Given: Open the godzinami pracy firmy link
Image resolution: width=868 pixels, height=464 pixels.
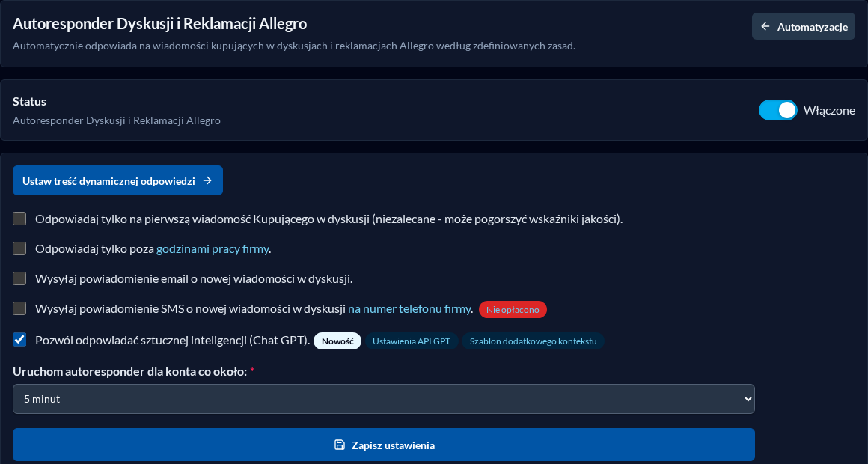Looking at the screenshot, I should [x=213, y=248].
